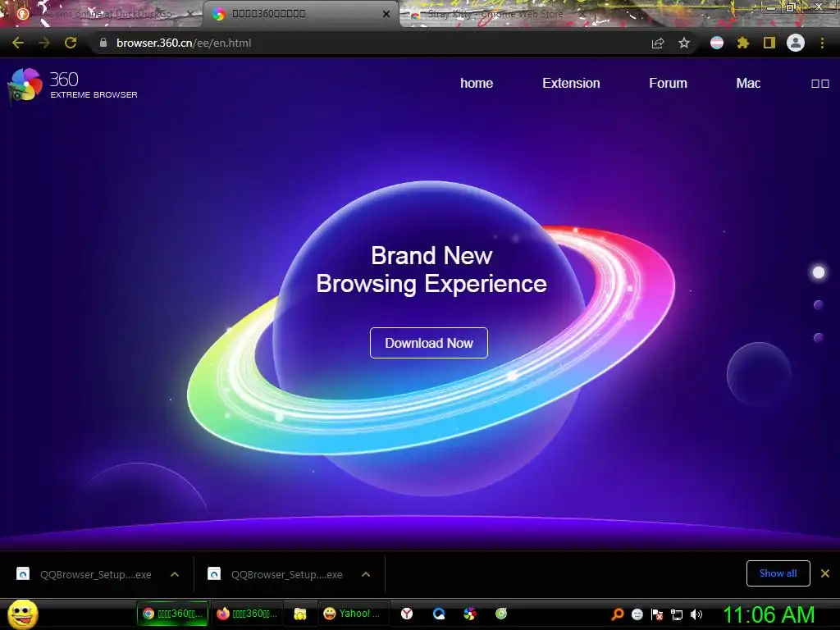Go back to the previous page
The height and width of the screenshot is (630, 840).
18,43
